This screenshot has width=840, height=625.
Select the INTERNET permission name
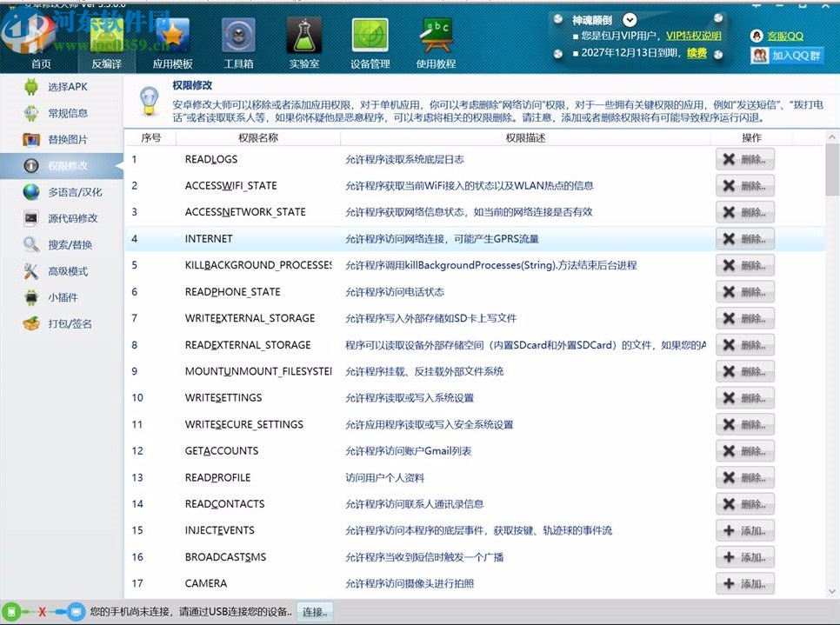click(x=209, y=239)
